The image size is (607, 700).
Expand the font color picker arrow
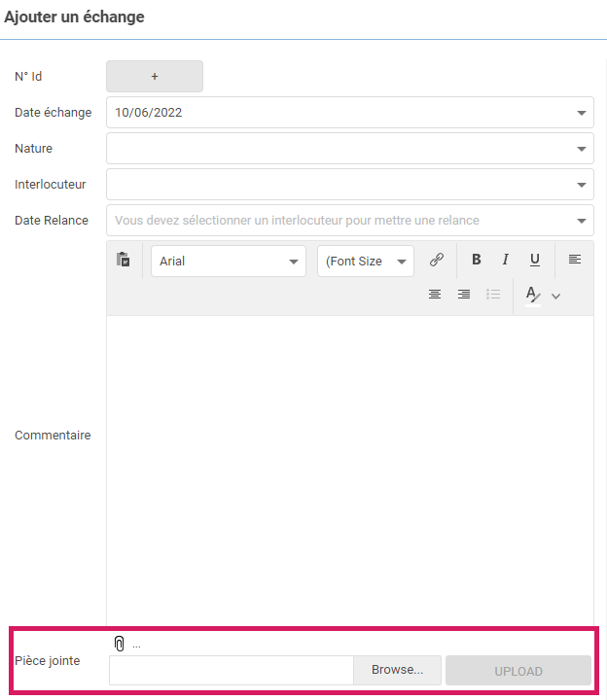pyautogui.click(x=556, y=296)
